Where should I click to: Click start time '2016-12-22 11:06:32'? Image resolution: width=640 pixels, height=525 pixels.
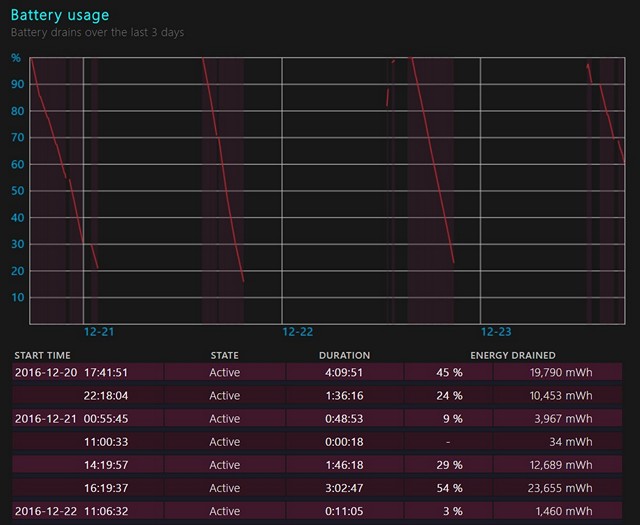coord(71,511)
